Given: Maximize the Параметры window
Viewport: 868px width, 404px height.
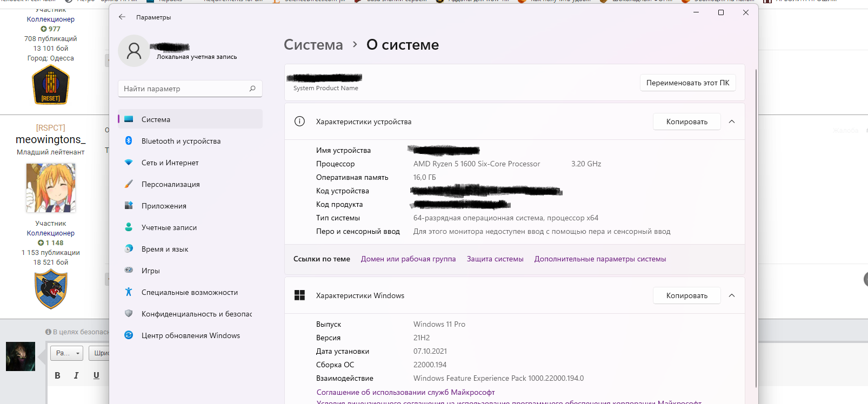Looking at the screenshot, I should point(721,12).
